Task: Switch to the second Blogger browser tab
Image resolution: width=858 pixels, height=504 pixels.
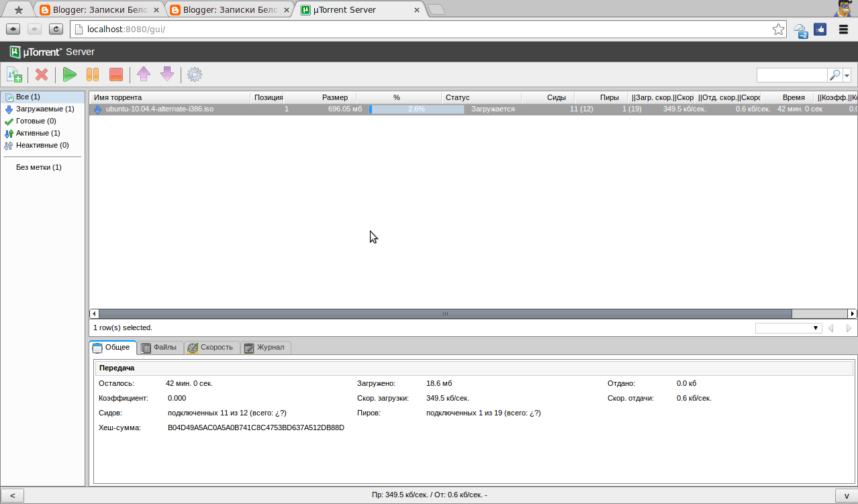Action: pyautogui.click(x=230, y=10)
